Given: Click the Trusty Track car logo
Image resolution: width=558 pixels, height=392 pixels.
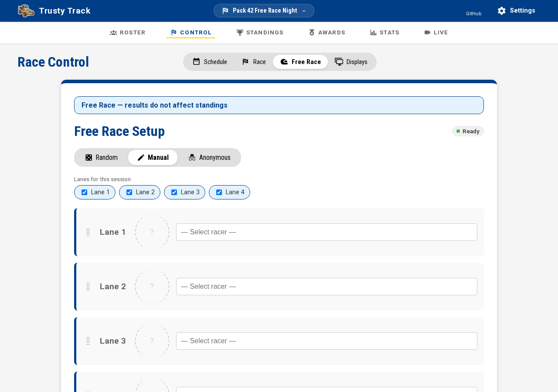Looking at the screenshot, I should coord(26,11).
